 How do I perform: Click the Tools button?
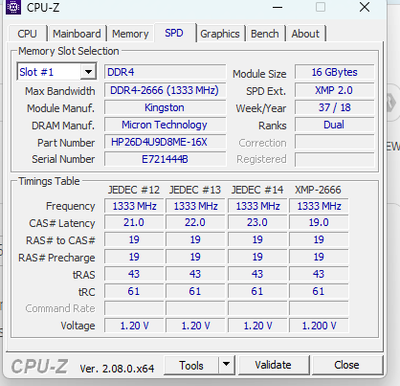[x=191, y=365]
